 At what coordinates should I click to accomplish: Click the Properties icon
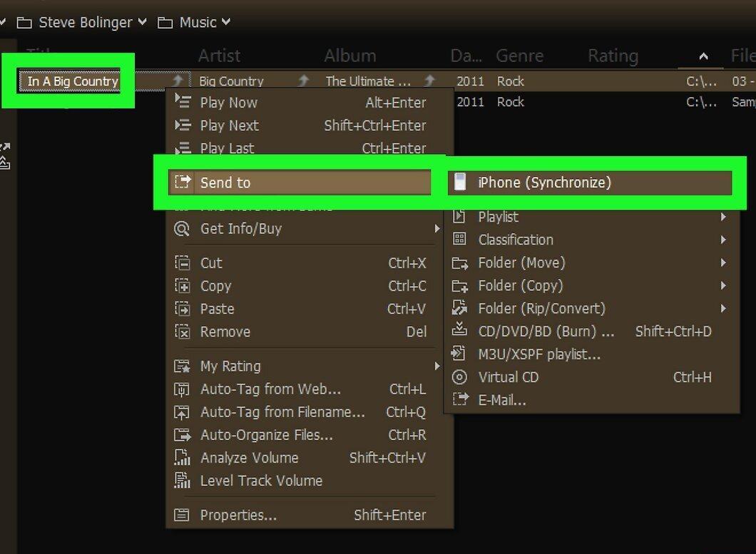click(x=182, y=515)
